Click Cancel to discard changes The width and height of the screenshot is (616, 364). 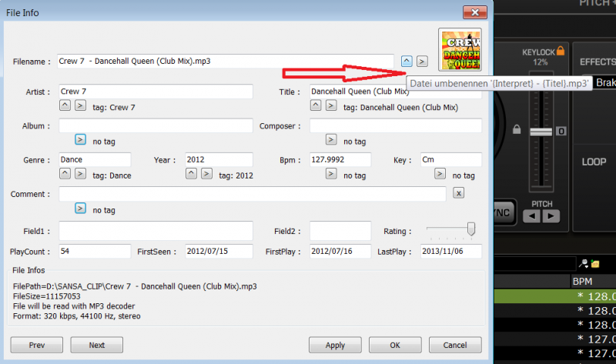[x=455, y=345]
